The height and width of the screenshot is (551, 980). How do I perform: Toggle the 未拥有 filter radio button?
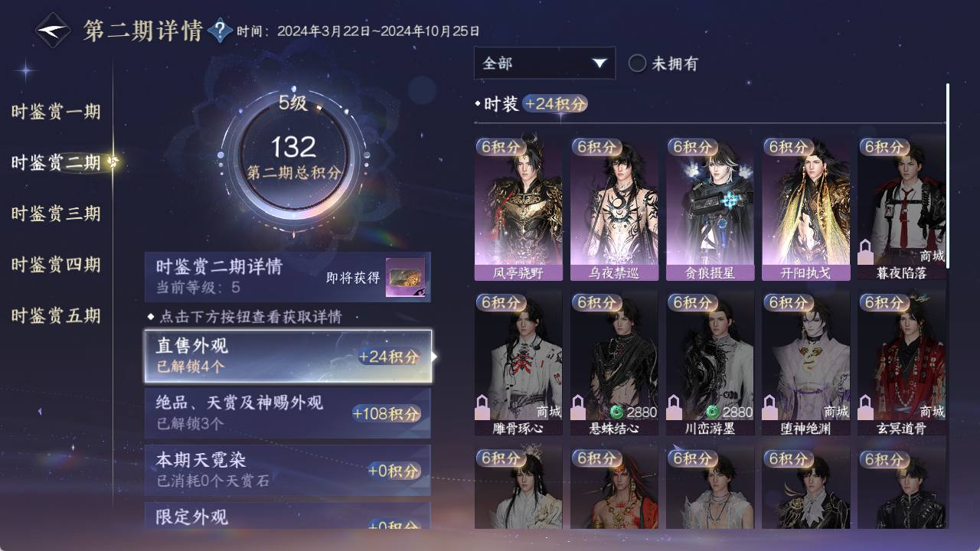pos(637,64)
